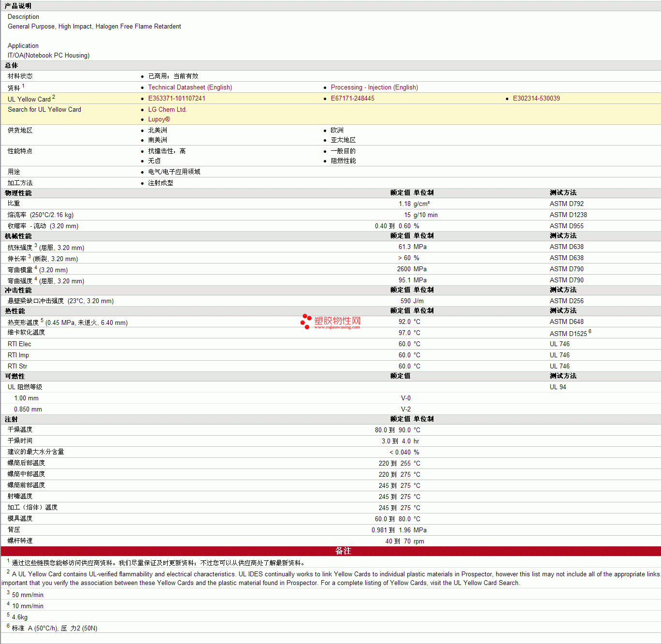
Task: Click ASTM D256 test method cell
Action: coord(566,301)
